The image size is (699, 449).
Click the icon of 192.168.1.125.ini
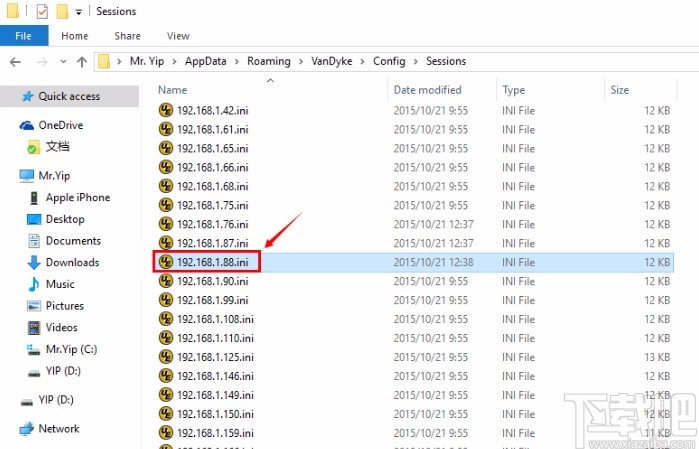coord(166,357)
